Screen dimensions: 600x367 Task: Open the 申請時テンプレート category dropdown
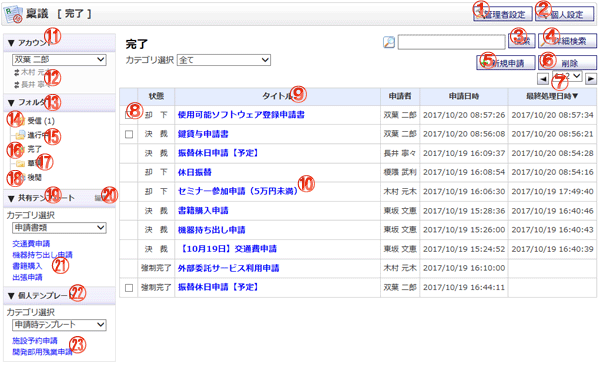[59, 325]
